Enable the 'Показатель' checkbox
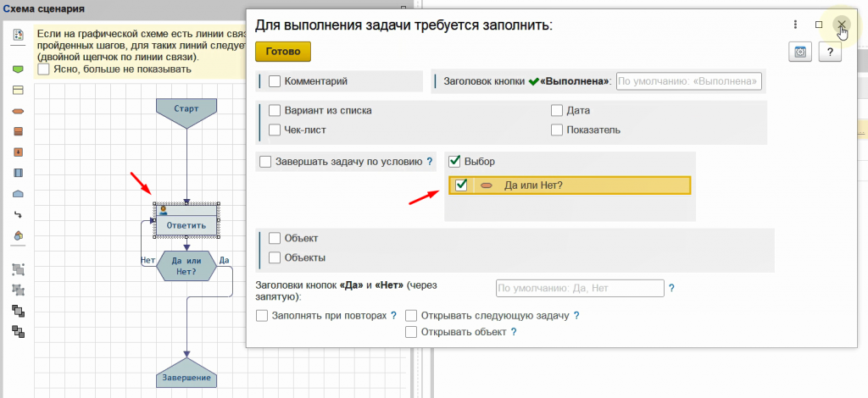 tap(557, 130)
